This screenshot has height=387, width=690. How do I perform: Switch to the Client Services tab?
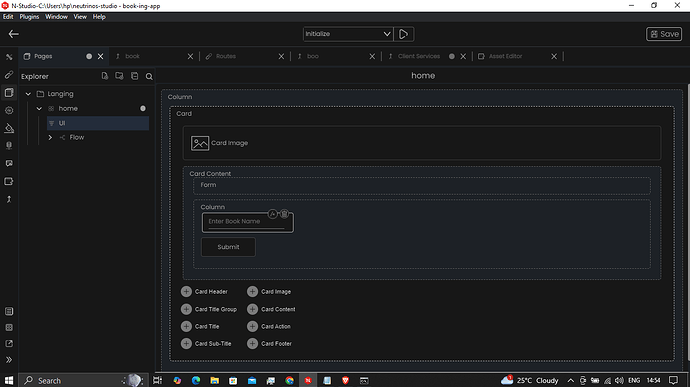click(418, 56)
